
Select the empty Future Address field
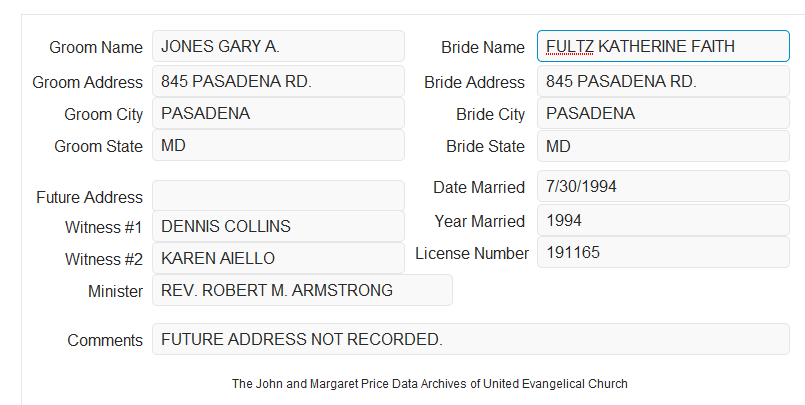278,196
